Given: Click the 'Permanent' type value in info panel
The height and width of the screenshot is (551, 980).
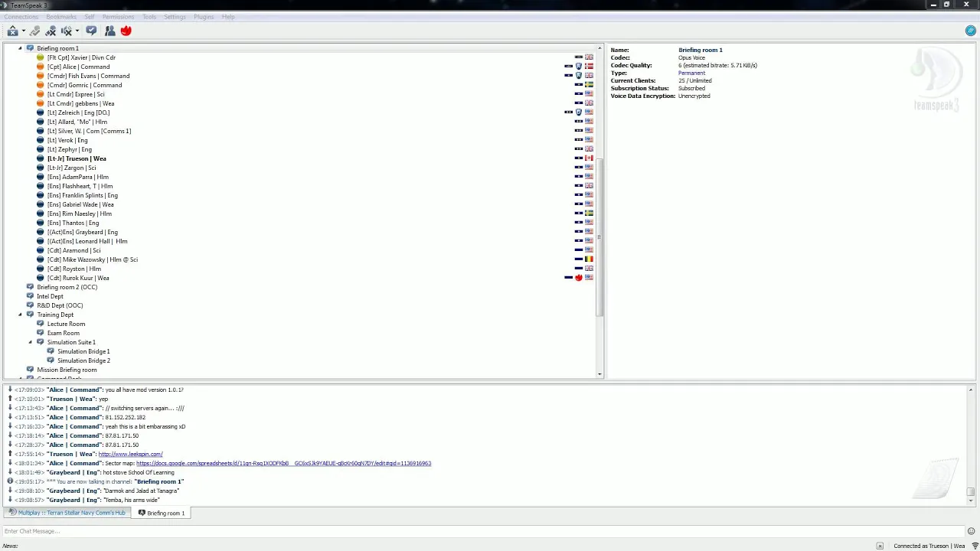Looking at the screenshot, I should [691, 73].
